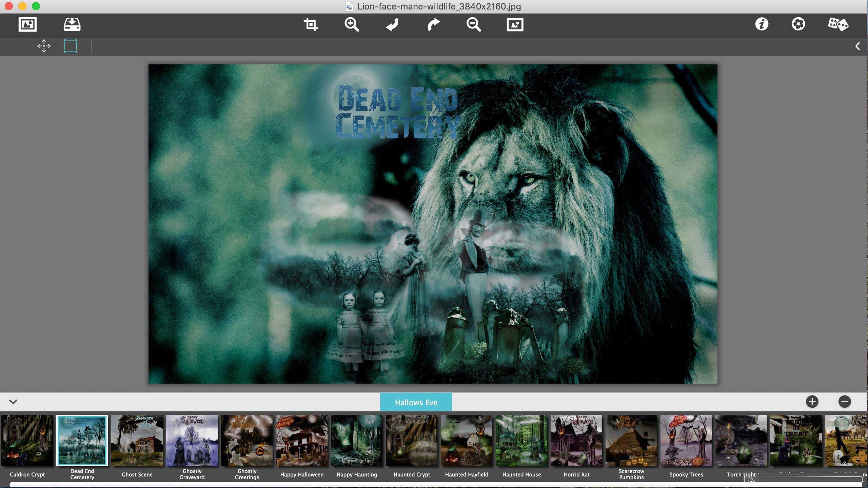This screenshot has height=488, width=868.
Task: Toggle the move/pan tool
Action: pyautogui.click(x=44, y=46)
